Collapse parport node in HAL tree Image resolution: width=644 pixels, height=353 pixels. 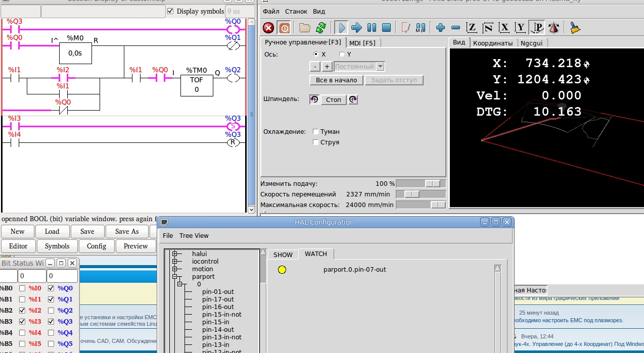175,277
